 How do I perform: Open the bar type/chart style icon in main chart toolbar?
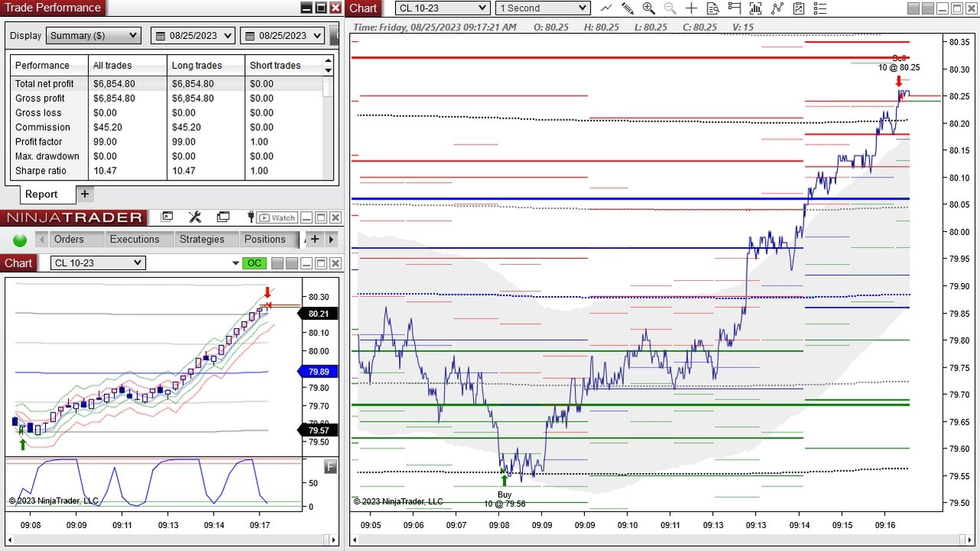(x=606, y=8)
